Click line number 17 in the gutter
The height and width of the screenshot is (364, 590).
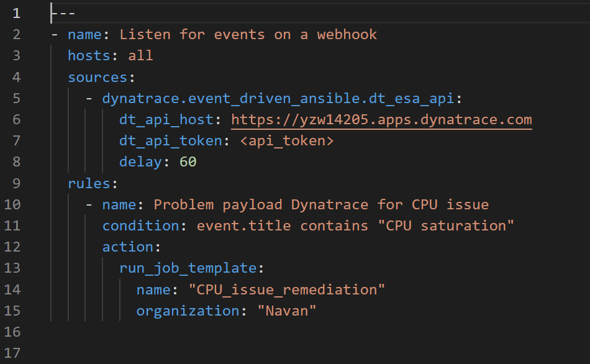point(12,353)
